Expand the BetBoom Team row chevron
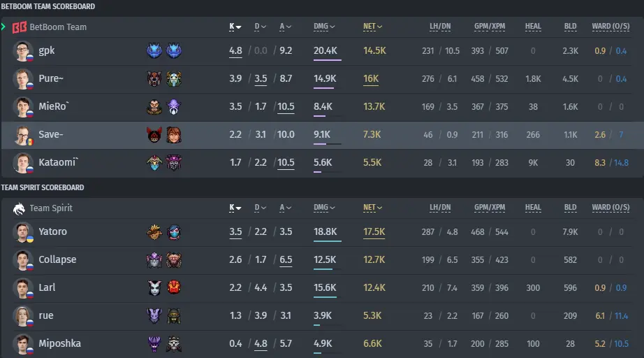 tap(3, 27)
